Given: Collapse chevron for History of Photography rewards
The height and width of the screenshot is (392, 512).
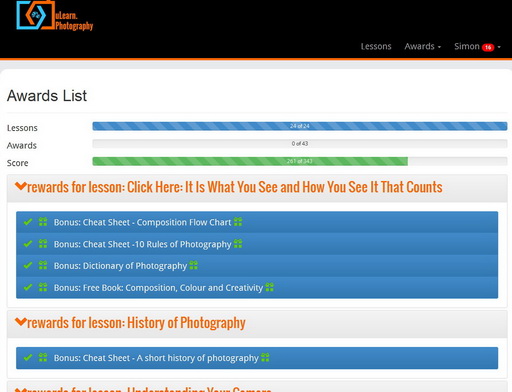Looking at the screenshot, I should pos(21,322).
